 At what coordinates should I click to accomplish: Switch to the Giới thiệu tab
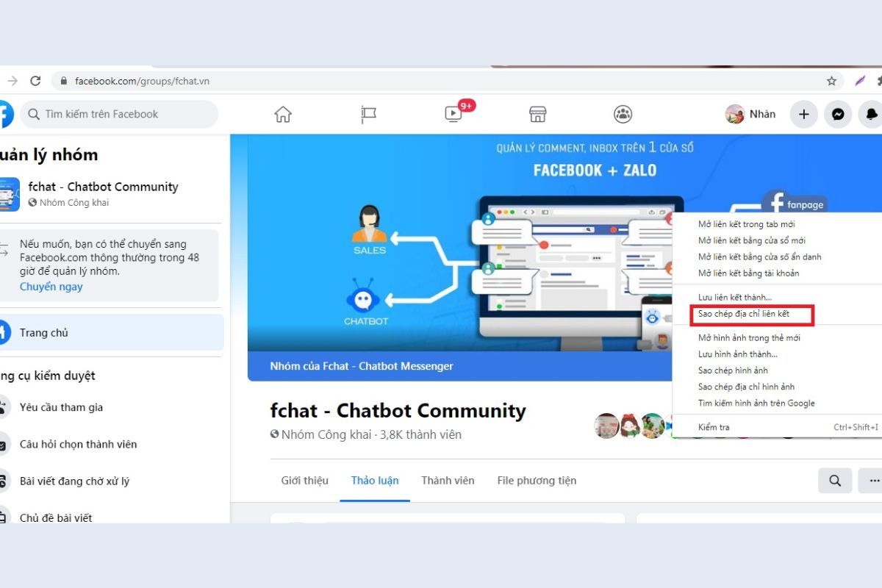coord(305,481)
